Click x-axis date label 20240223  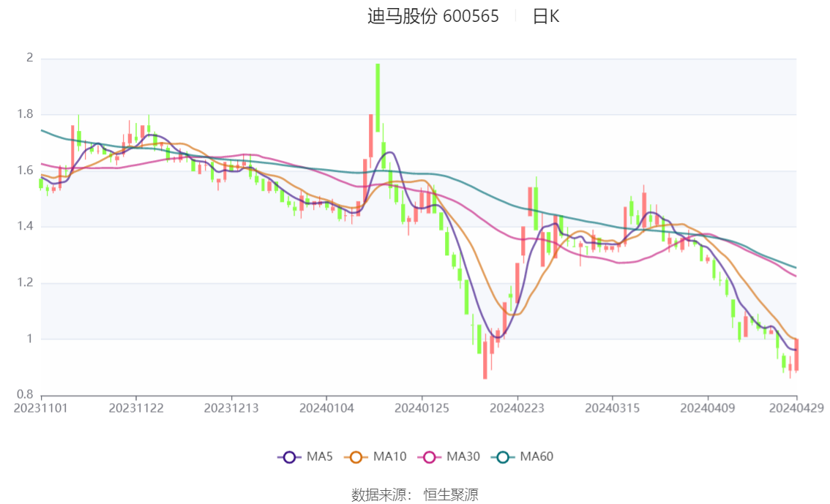(x=517, y=408)
